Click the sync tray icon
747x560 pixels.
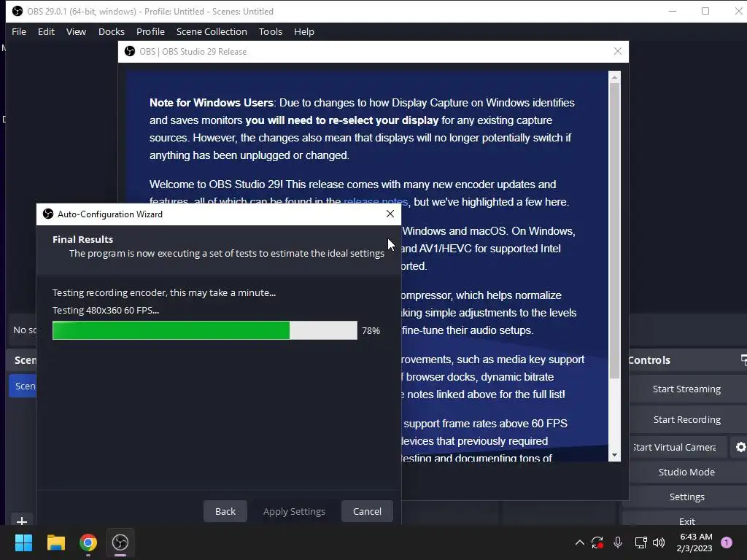[x=597, y=542]
